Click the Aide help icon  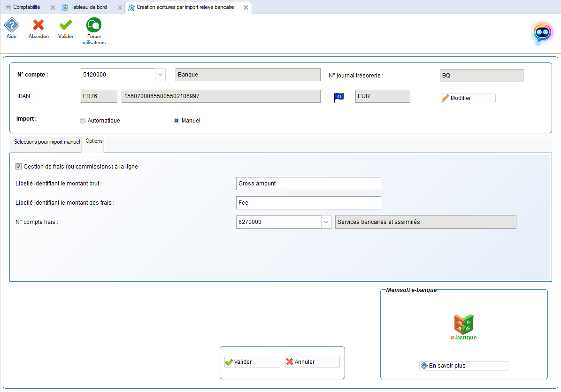pos(11,25)
